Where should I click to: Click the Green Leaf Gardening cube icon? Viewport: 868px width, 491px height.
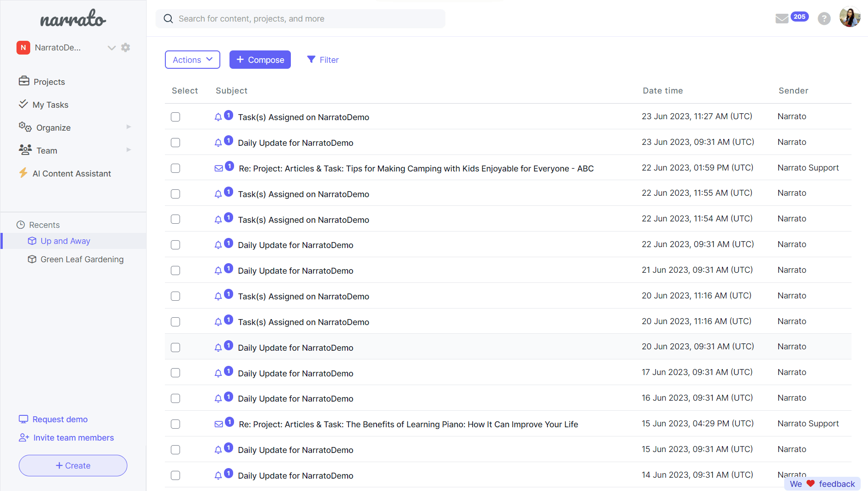(32, 259)
